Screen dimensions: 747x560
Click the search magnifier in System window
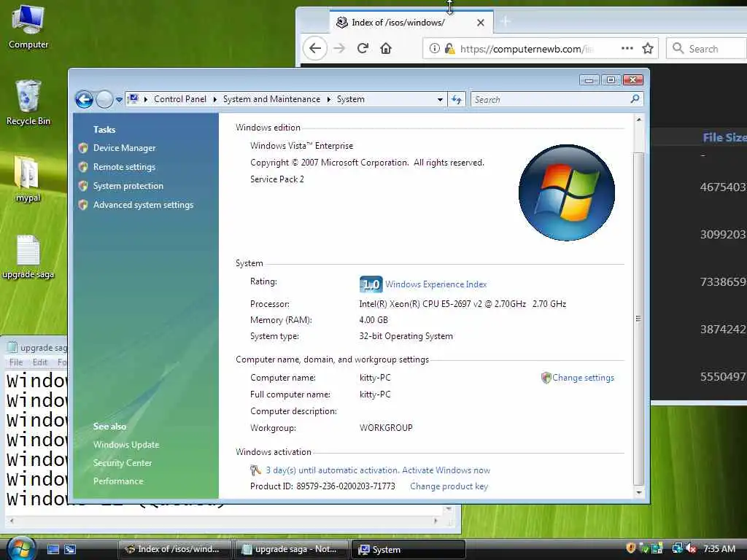(x=635, y=99)
